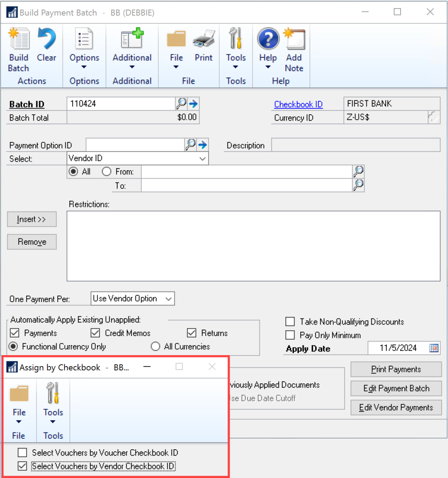This screenshot has height=478, width=448.
Task: Open Batch ID lookup magnifier
Action: click(182, 104)
